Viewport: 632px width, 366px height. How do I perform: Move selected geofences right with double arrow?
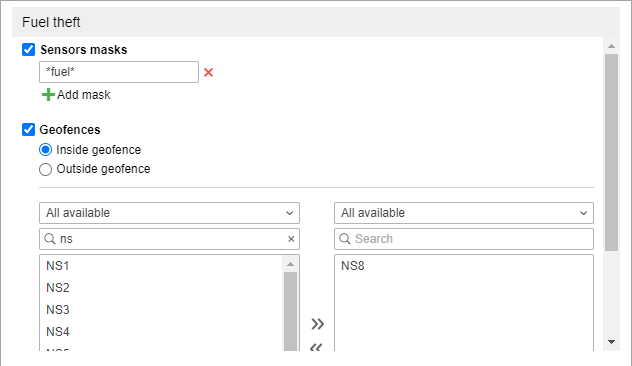[318, 324]
